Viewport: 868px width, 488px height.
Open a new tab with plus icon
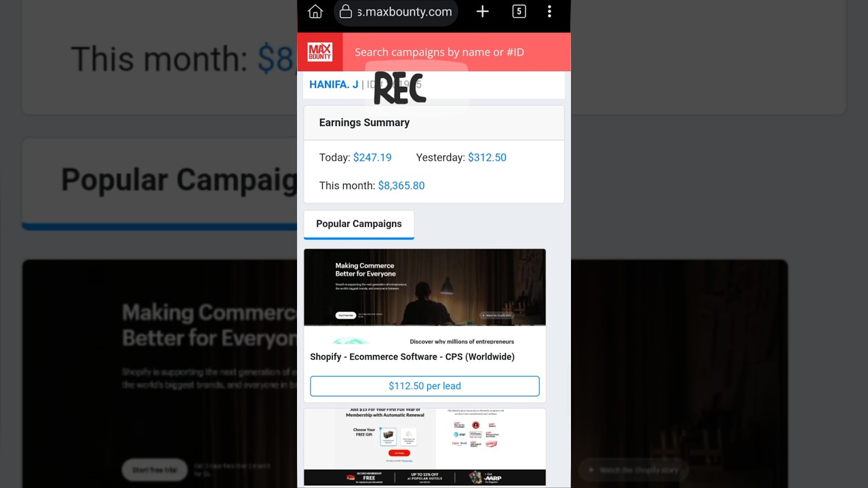coord(482,12)
